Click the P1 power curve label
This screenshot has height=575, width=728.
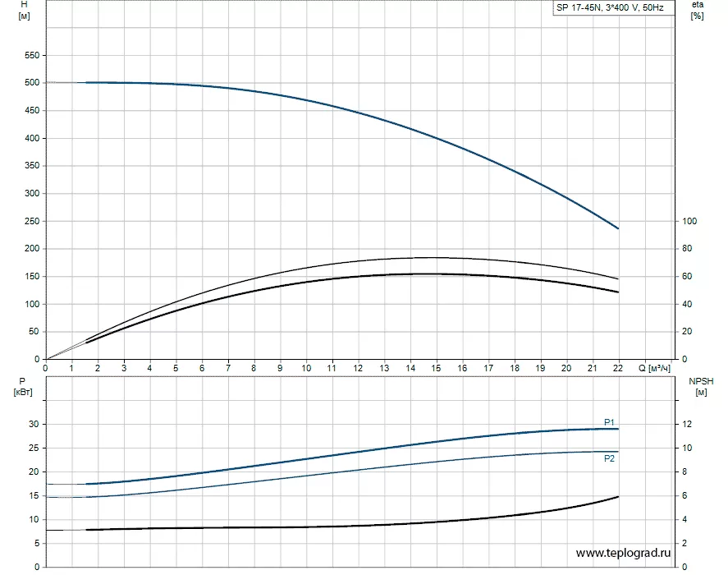coord(609,421)
